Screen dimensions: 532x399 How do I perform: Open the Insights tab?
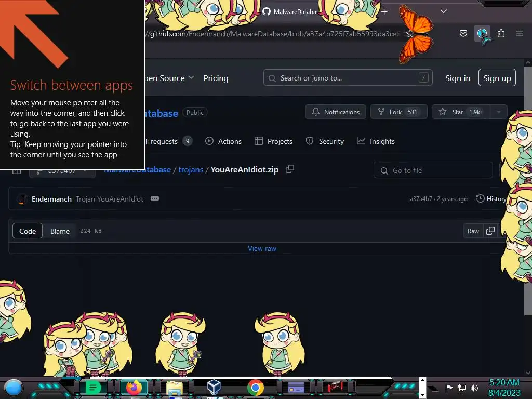[376, 141]
